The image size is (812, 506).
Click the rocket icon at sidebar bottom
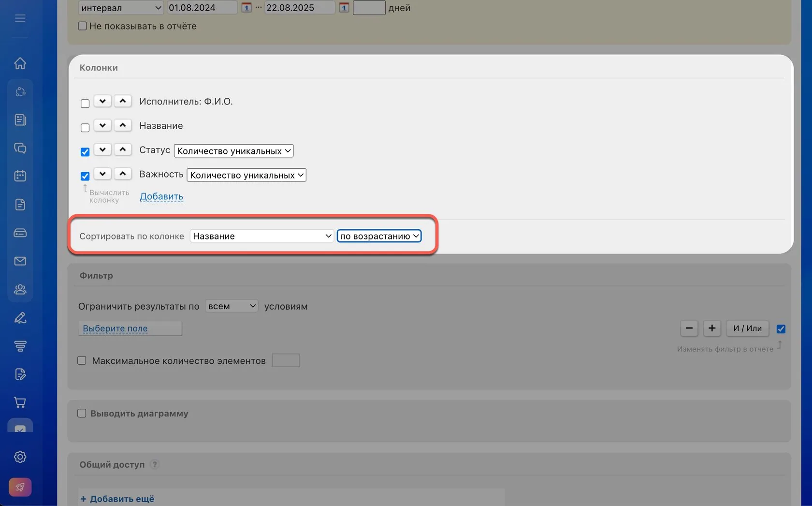click(20, 487)
